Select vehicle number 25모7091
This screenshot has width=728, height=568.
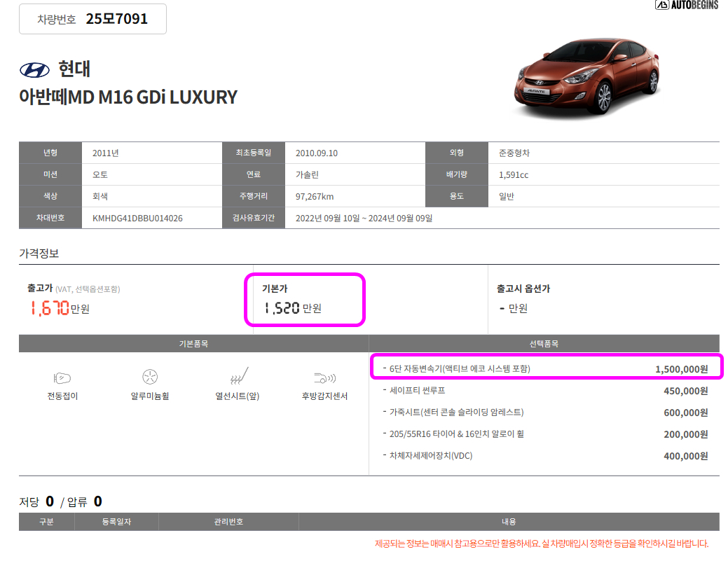[116, 19]
